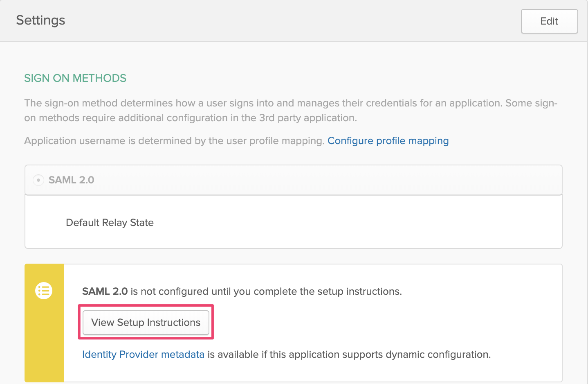Click the View Setup Instructions button
This screenshot has width=588, height=384.
coord(146,323)
